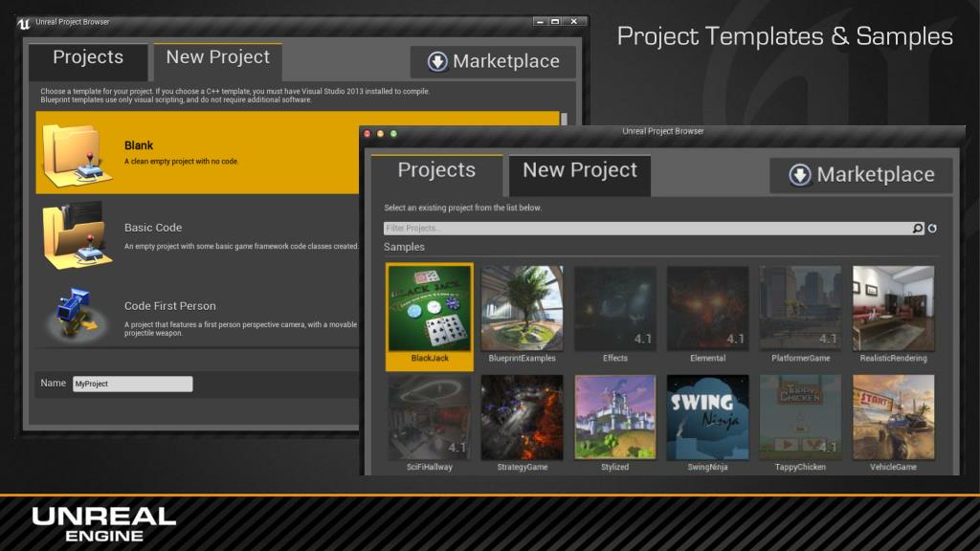
Task: Click the Filter Projects search field
Action: point(654,229)
